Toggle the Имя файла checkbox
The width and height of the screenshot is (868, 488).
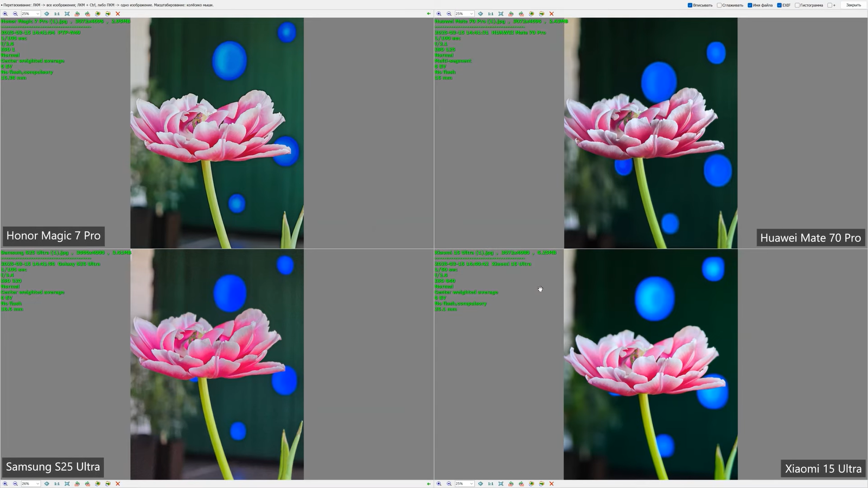(x=750, y=5)
